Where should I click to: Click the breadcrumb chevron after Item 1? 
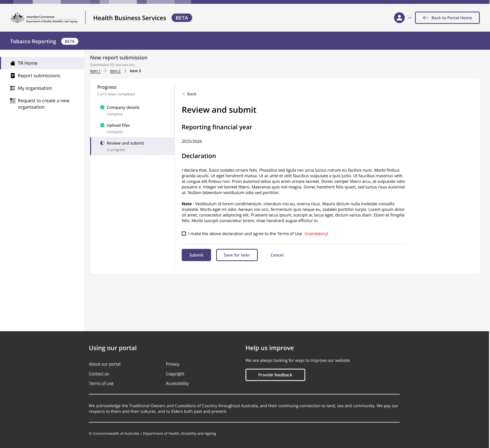pyautogui.click(x=105, y=71)
